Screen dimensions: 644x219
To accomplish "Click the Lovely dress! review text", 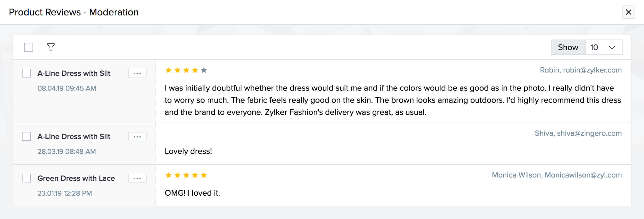I will click(x=188, y=151).
